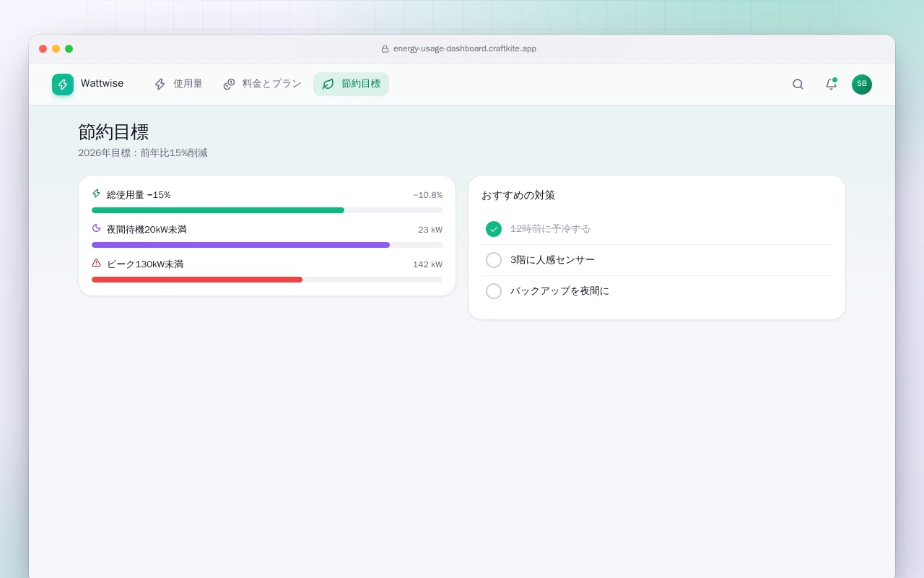Click the おすすめの対策 heading

518,196
